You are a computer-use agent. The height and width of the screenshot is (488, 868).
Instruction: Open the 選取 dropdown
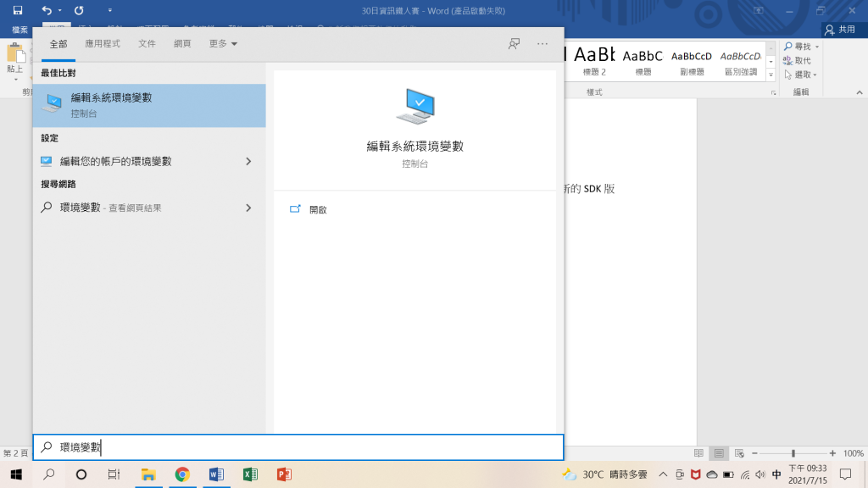[800, 75]
